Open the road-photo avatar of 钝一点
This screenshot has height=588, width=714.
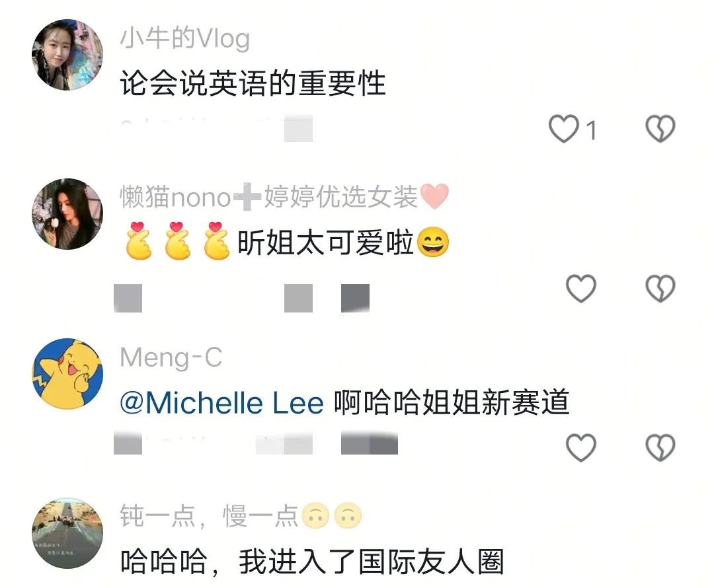tap(67, 533)
